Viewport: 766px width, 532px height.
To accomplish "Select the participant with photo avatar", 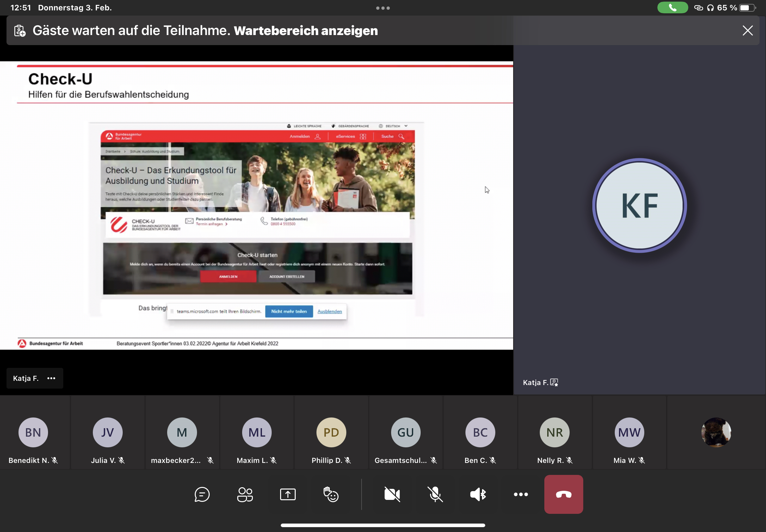I will click(716, 433).
